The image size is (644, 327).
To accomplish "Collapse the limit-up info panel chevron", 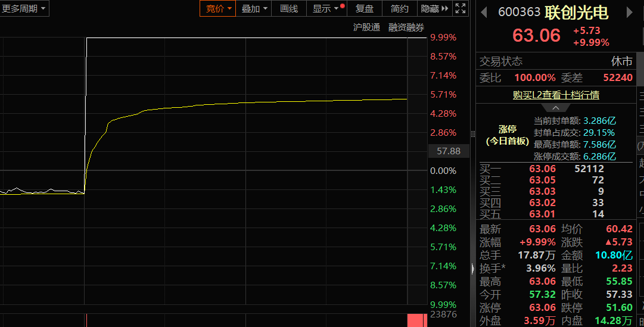I will click(555, 108).
